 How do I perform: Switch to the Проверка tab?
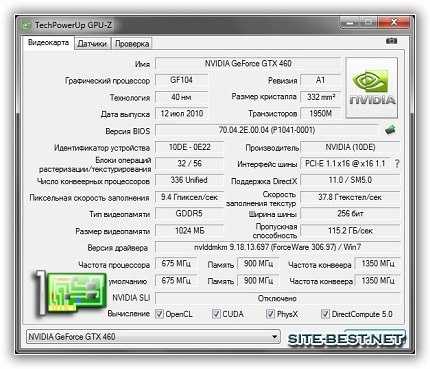tap(132, 44)
